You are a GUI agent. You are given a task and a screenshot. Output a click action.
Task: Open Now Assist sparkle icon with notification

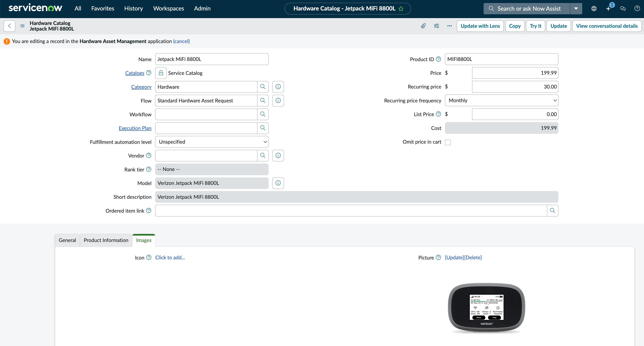coord(609,9)
